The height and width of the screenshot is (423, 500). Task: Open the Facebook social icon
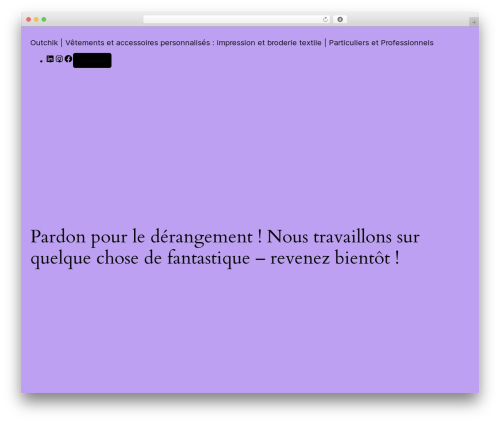point(68,59)
